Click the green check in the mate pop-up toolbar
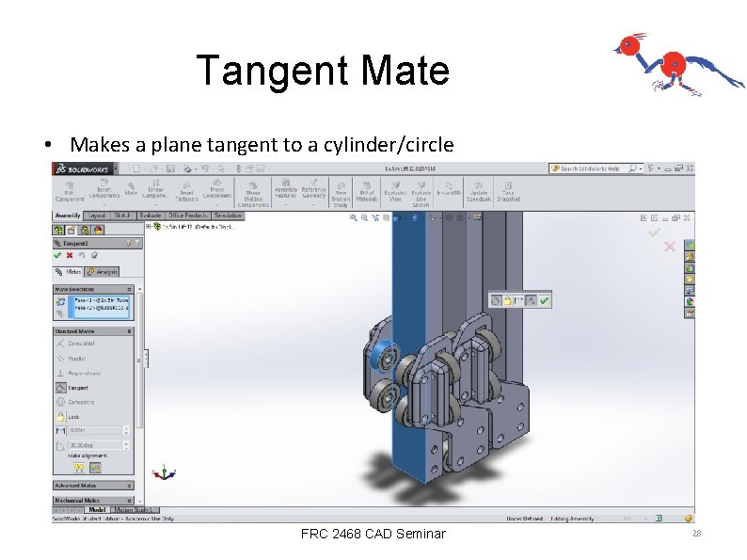Viewport: 747px width, 560px height. pos(544,301)
